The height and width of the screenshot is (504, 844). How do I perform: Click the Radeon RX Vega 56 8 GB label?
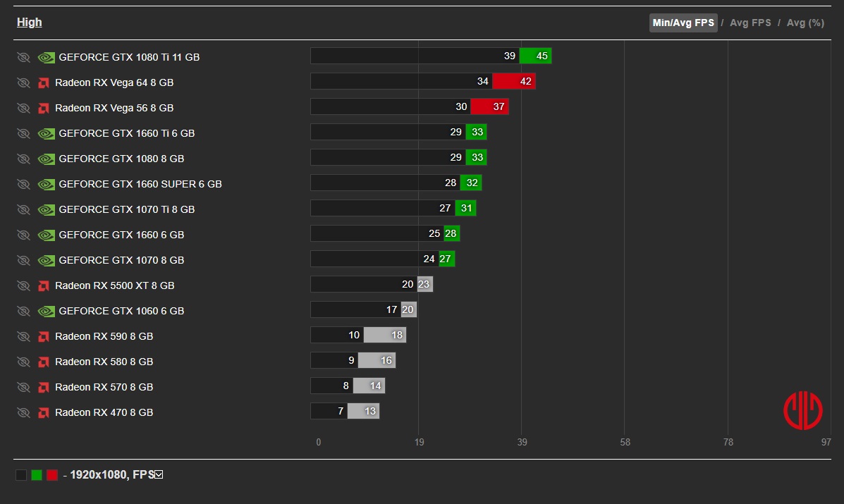[x=114, y=108]
